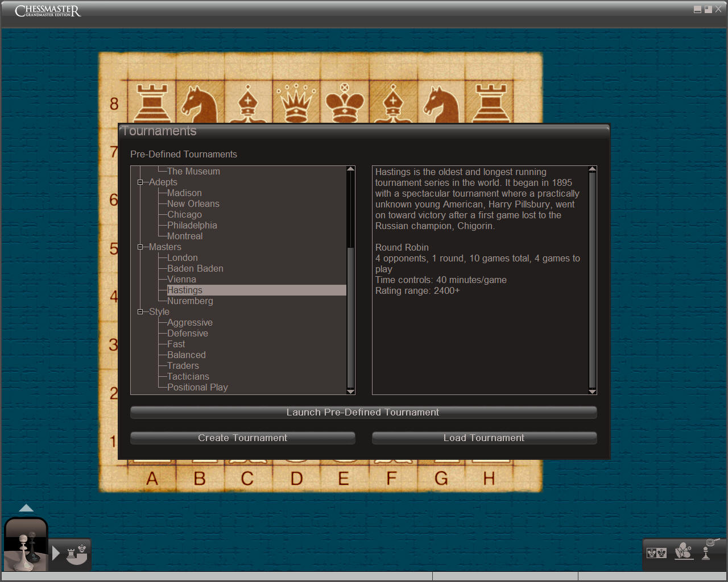
Task: Click the right-pointing play arrow icon
Action: [x=56, y=553]
